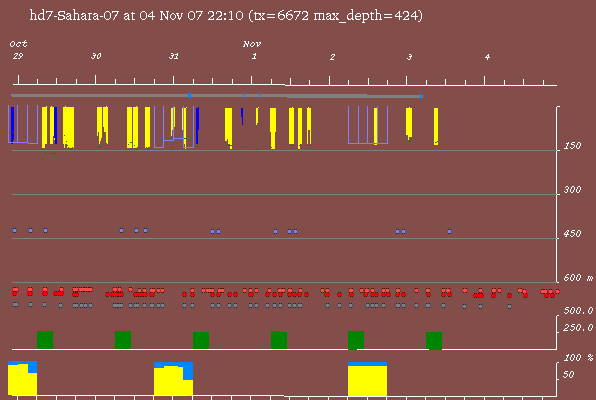The image size is (596, 400).
Task: Click date label 29 on the time axis
Action: (x=18, y=56)
